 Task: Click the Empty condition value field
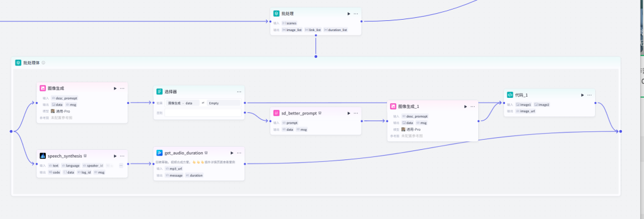pyautogui.click(x=224, y=103)
